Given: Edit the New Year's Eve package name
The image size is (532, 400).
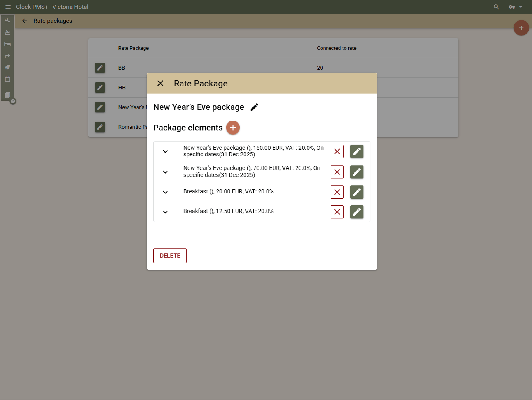Looking at the screenshot, I should pyautogui.click(x=254, y=107).
